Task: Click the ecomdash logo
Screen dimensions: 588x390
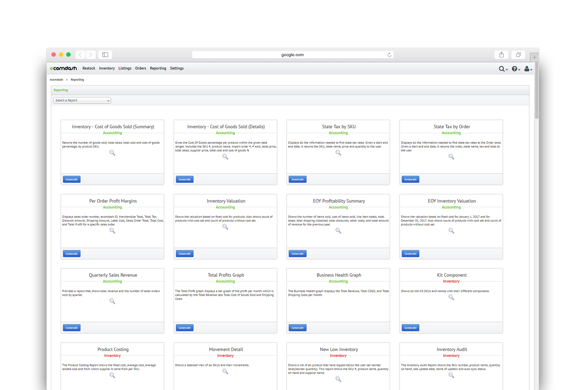Action: click(x=63, y=68)
